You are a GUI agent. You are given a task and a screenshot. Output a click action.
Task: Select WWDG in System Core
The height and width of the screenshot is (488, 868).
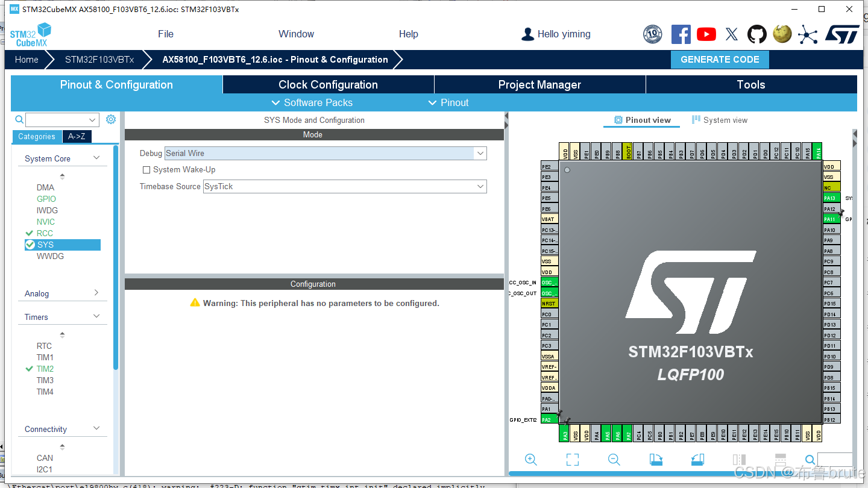[50, 256]
